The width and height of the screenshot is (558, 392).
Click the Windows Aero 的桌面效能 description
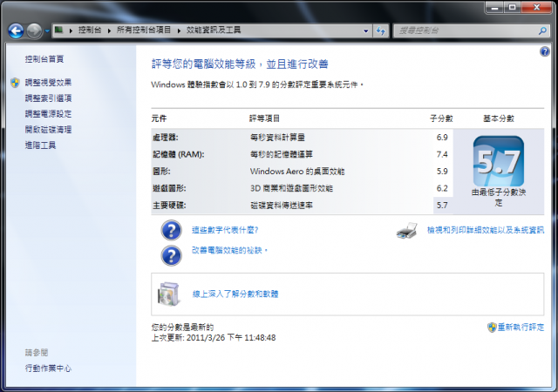[x=297, y=172]
